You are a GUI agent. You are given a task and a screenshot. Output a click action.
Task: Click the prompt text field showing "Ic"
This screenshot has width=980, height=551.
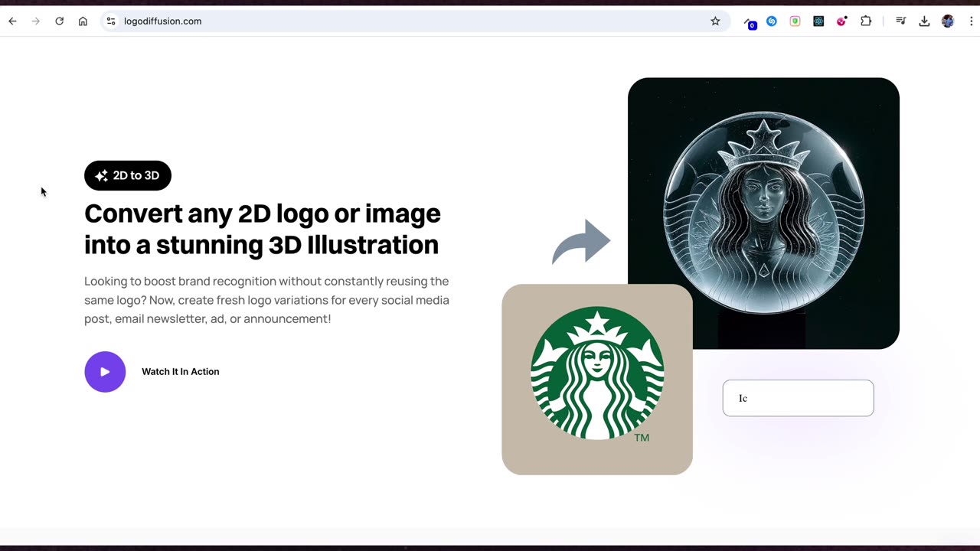[798, 398]
